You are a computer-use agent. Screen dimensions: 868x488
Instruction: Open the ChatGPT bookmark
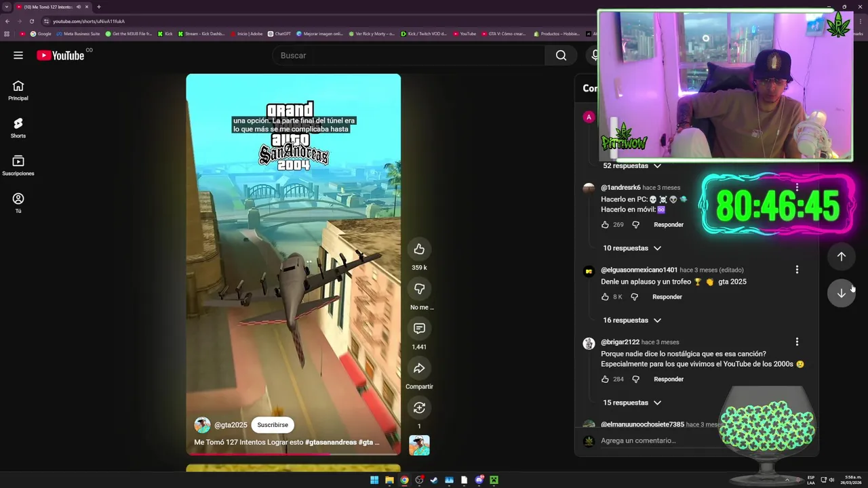coord(279,34)
